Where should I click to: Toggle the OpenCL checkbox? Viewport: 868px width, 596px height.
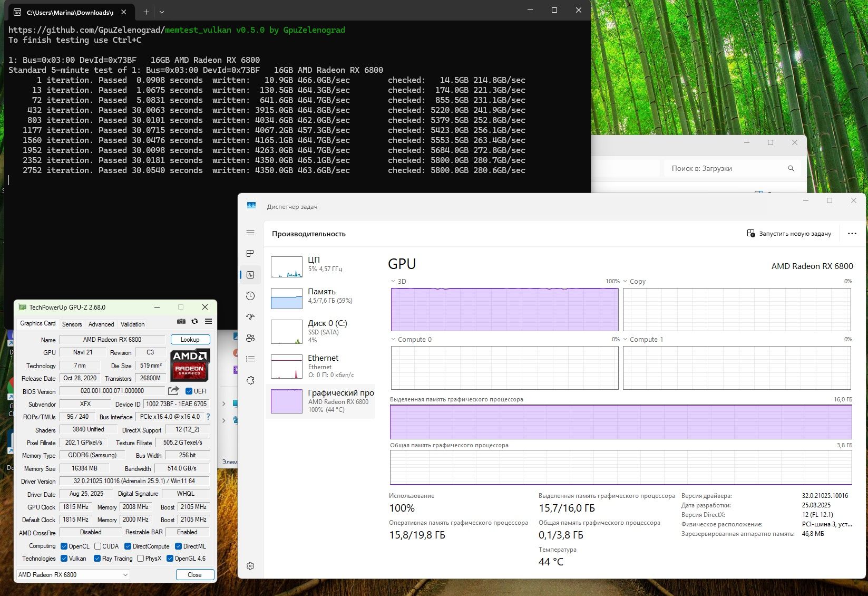64,546
